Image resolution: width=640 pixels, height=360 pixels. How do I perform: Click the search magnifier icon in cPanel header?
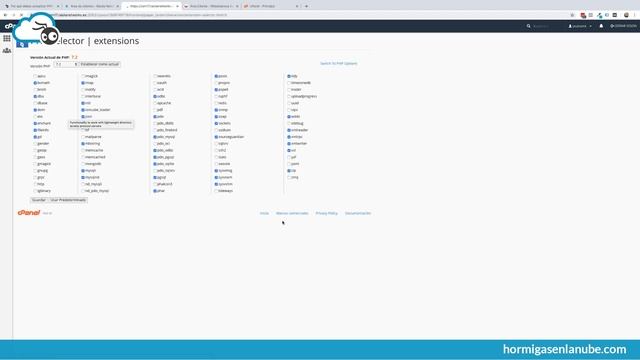click(529, 26)
